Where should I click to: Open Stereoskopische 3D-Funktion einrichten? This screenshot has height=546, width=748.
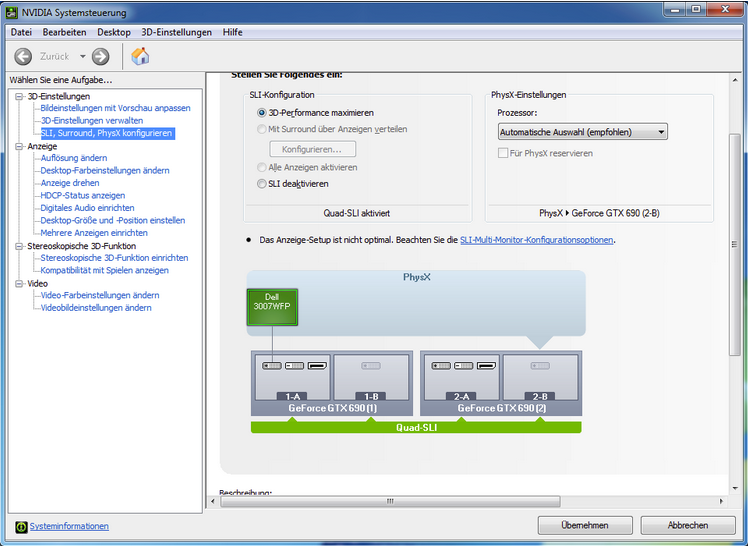coord(114,258)
